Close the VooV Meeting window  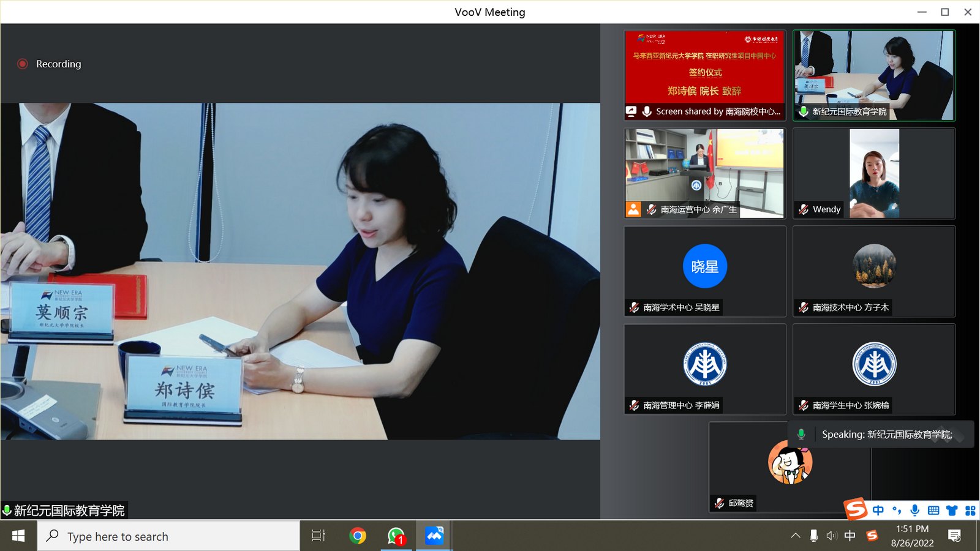click(x=968, y=12)
